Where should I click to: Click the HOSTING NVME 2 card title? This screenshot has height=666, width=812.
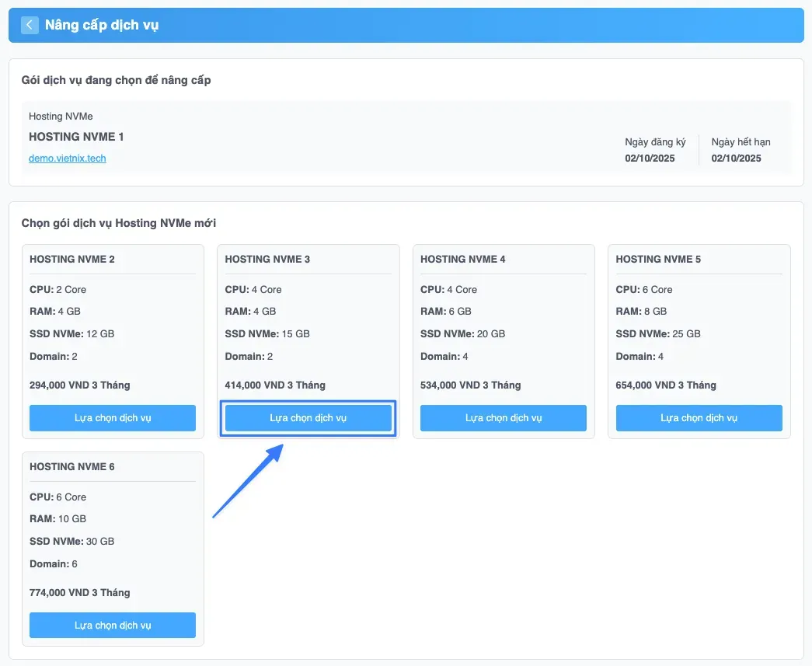pyautogui.click(x=72, y=259)
